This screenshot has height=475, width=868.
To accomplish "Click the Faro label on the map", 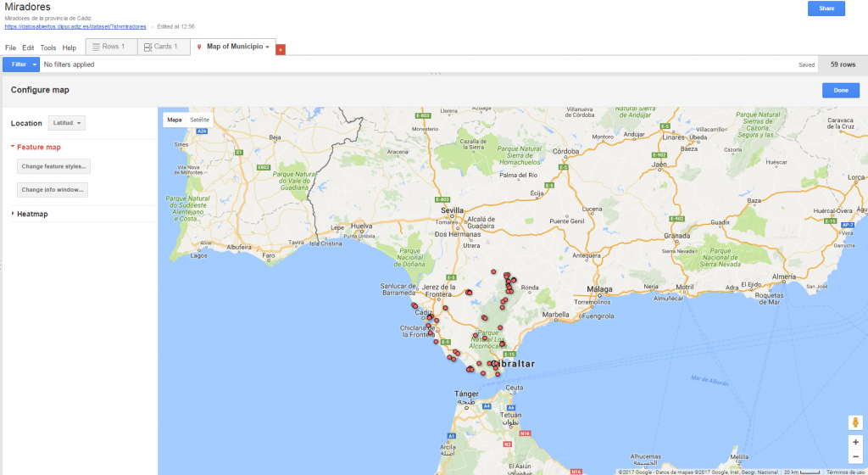I will (269, 256).
